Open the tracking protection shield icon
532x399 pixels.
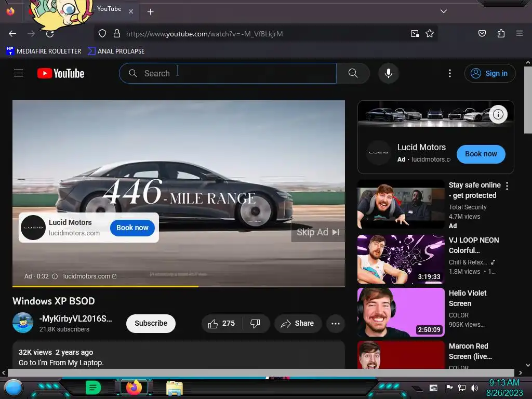point(102,34)
